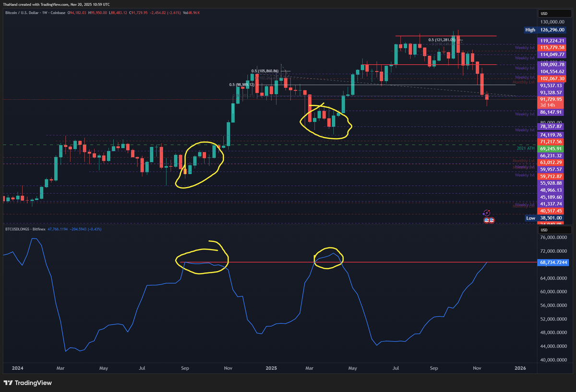
Task: Click the 2024 label on the time axis
Action: [17, 368]
